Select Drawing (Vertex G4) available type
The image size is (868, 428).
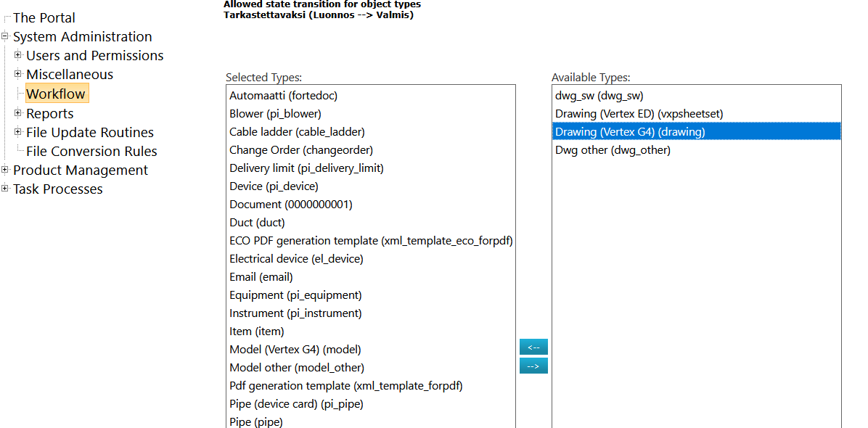(630, 132)
